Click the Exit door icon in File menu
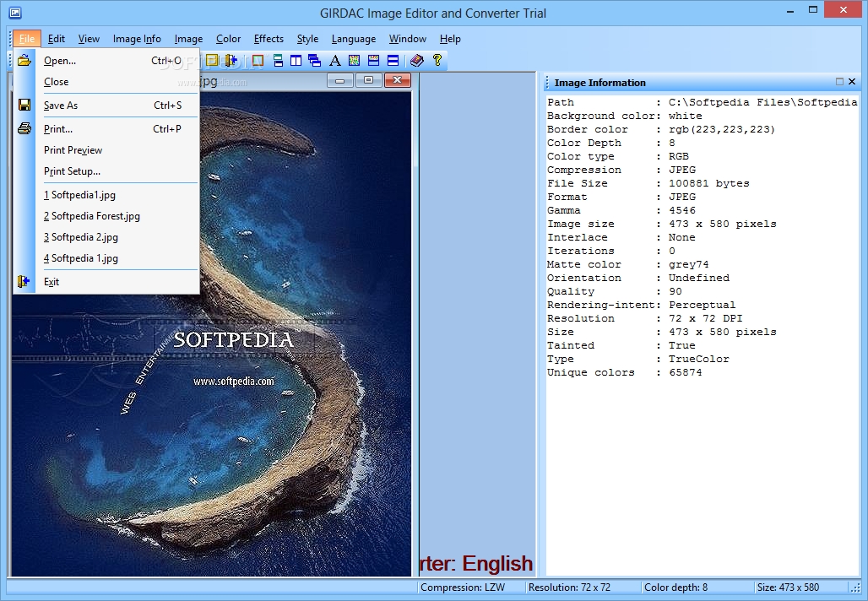This screenshot has width=868, height=601. tap(24, 282)
